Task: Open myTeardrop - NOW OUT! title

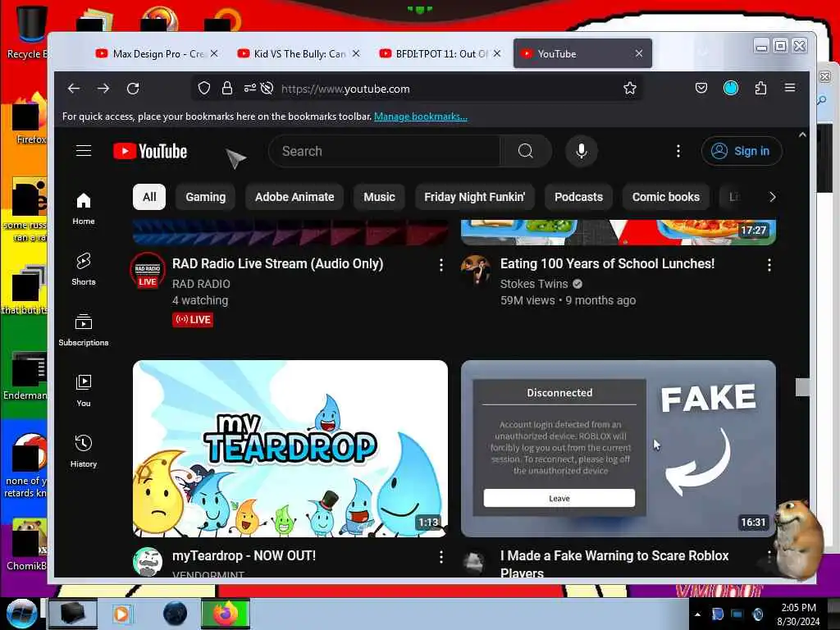Action: [244, 555]
